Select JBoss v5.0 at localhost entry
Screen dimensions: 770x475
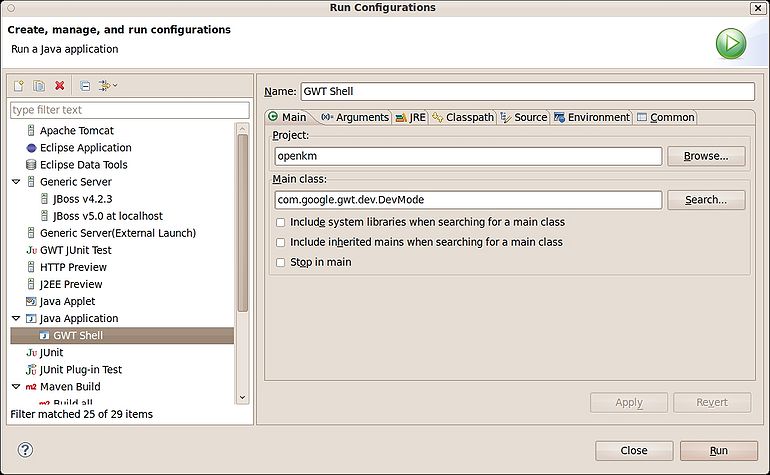click(108, 216)
